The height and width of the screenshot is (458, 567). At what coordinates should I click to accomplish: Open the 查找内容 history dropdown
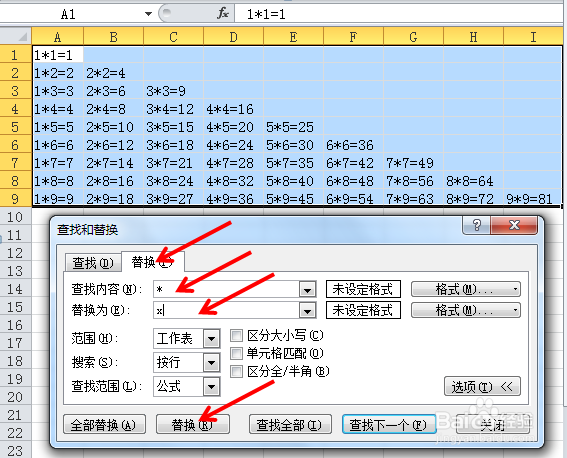[x=308, y=290]
